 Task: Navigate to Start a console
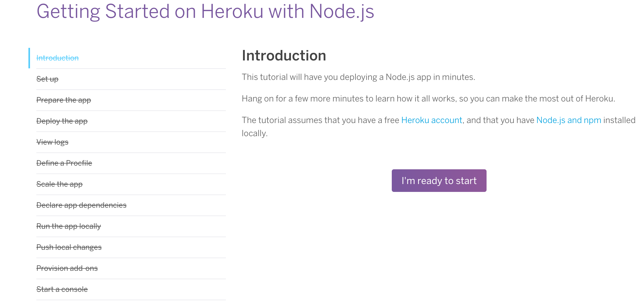(x=62, y=289)
